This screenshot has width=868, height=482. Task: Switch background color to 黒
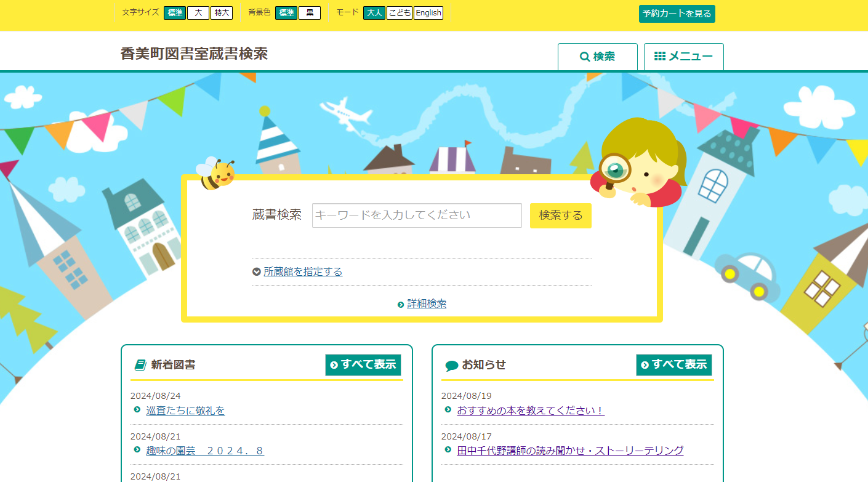click(x=310, y=13)
